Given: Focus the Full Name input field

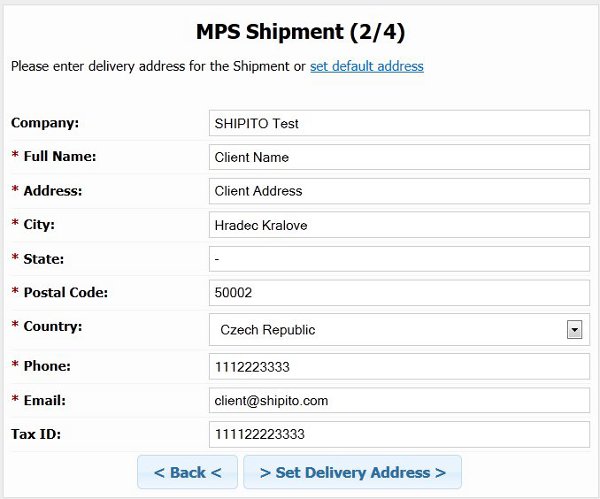Looking at the screenshot, I should 399,157.
